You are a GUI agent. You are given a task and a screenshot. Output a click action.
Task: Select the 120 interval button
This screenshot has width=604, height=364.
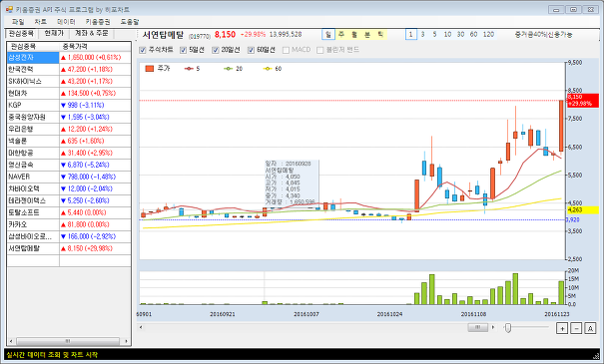click(488, 34)
